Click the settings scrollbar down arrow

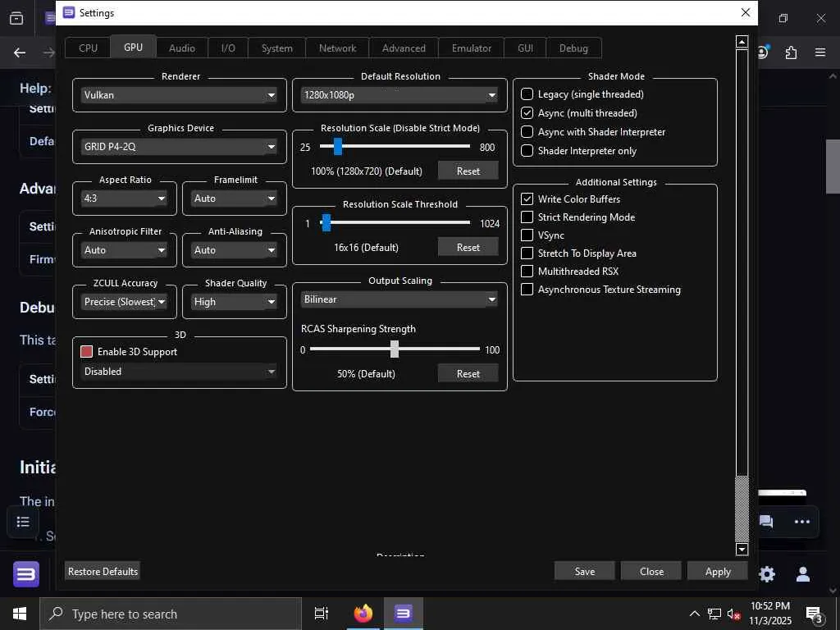742,549
